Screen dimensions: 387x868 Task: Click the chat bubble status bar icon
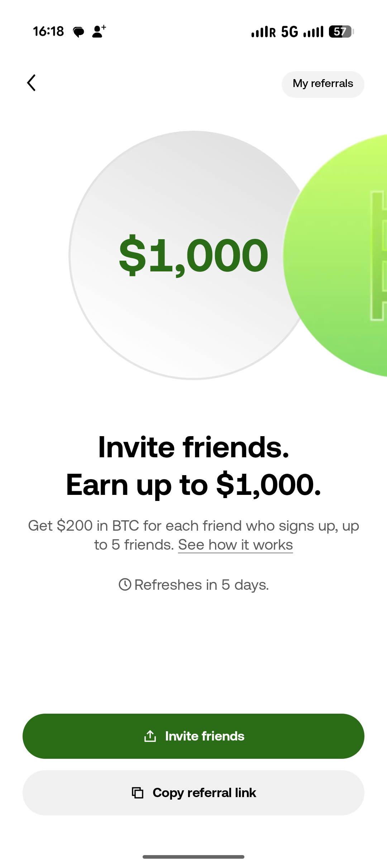pyautogui.click(x=78, y=32)
